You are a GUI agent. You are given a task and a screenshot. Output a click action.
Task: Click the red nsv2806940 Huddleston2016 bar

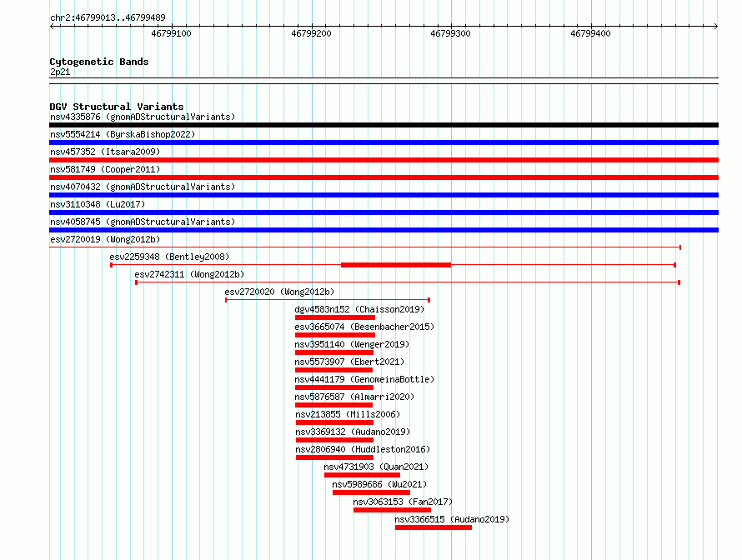[x=334, y=457]
